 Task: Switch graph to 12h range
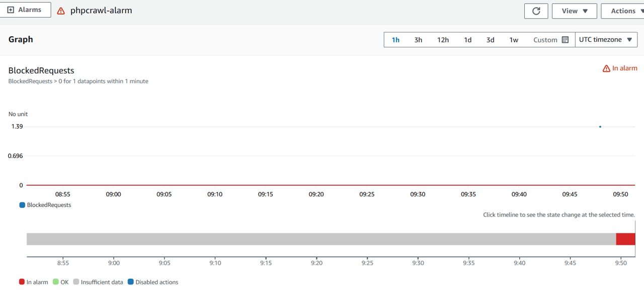(x=443, y=40)
